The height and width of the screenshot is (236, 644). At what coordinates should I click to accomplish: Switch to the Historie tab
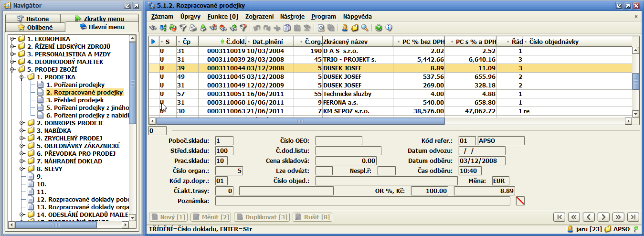[x=32, y=19]
